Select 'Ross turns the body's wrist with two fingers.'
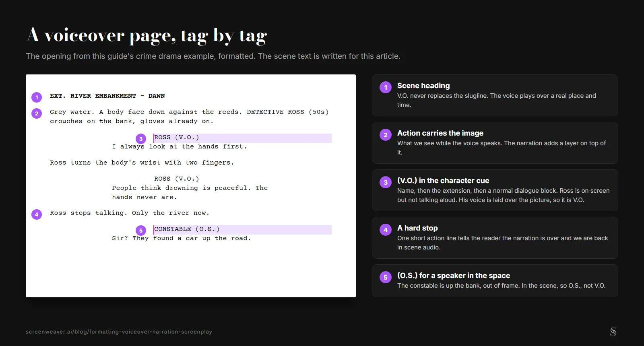The height and width of the screenshot is (346, 644). click(x=142, y=163)
